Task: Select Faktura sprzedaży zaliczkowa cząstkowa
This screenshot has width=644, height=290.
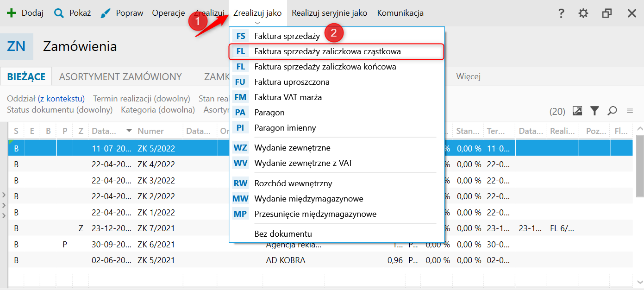Action: 327,51
